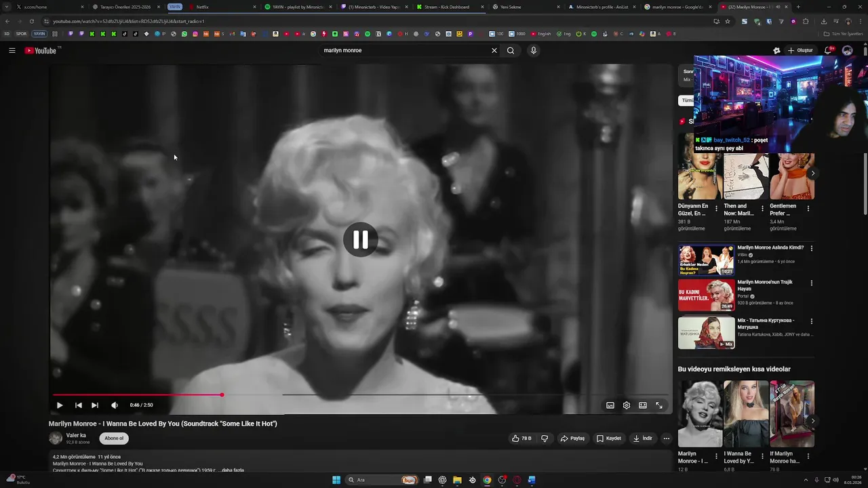This screenshot has height=488, width=868.
Task: Open player settings gear
Action: pyautogui.click(x=627, y=405)
